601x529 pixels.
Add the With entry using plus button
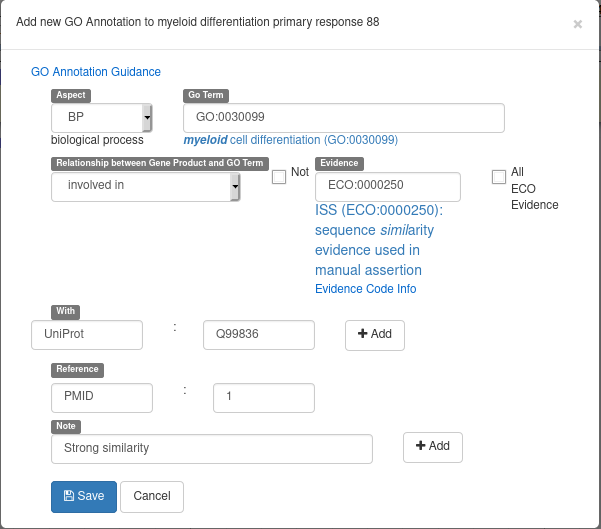(375, 335)
